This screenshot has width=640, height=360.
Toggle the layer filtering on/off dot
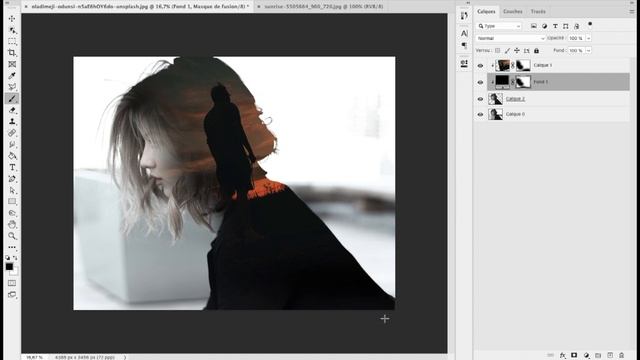590,24
